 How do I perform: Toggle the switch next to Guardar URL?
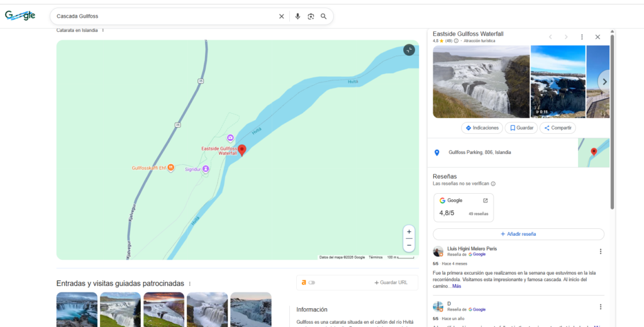click(311, 282)
